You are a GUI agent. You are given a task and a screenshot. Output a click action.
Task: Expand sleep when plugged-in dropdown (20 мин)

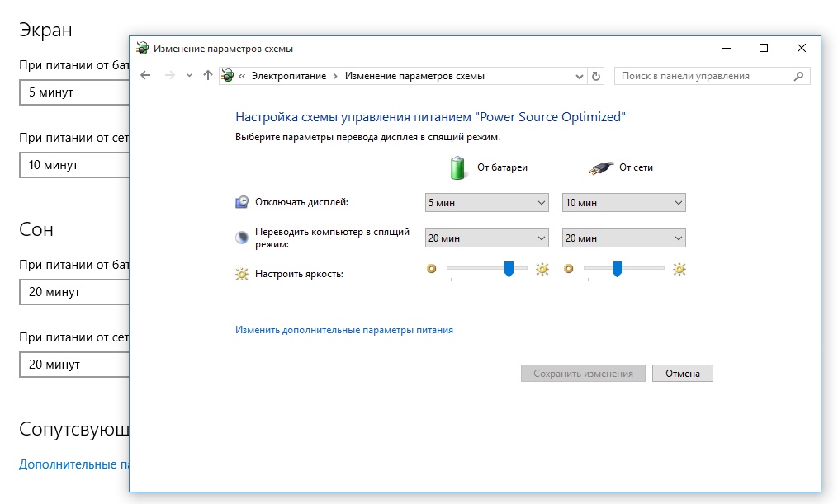623,238
